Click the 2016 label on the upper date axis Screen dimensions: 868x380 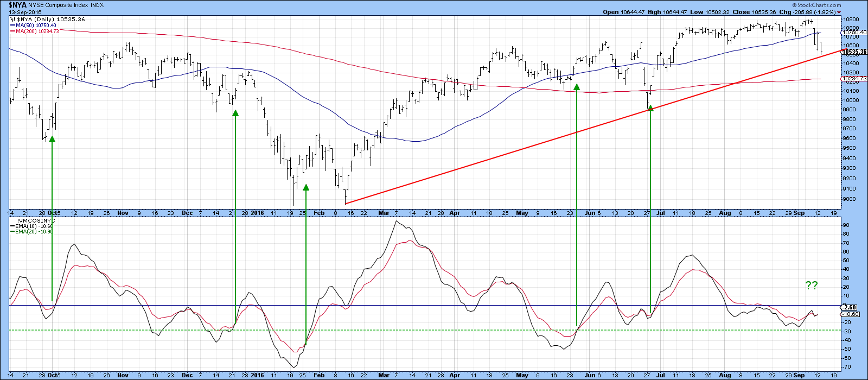pos(257,213)
